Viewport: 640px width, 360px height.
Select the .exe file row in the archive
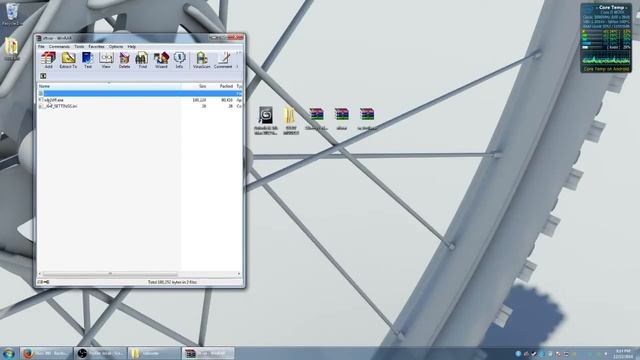coord(140,100)
